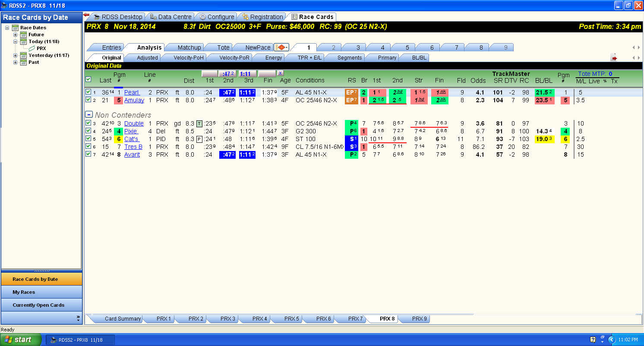Switch to the Configure tab
Screen dimensions: 644x346
click(x=217, y=17)
